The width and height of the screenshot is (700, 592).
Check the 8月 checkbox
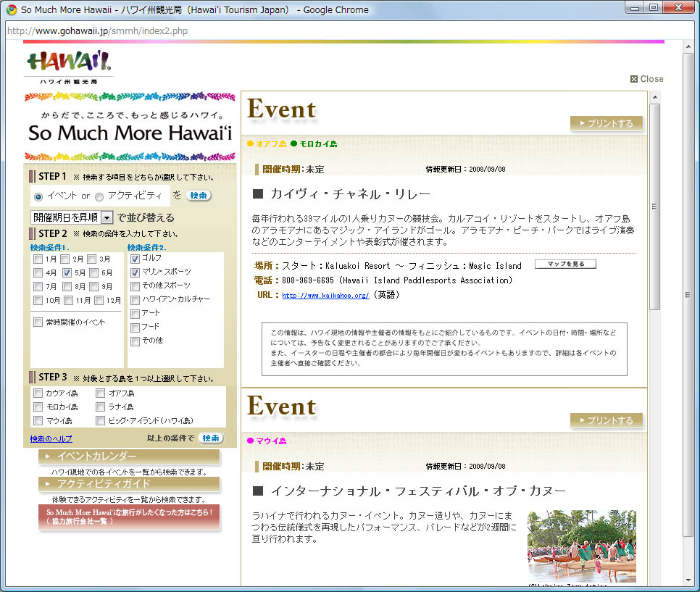coord(67,287)
